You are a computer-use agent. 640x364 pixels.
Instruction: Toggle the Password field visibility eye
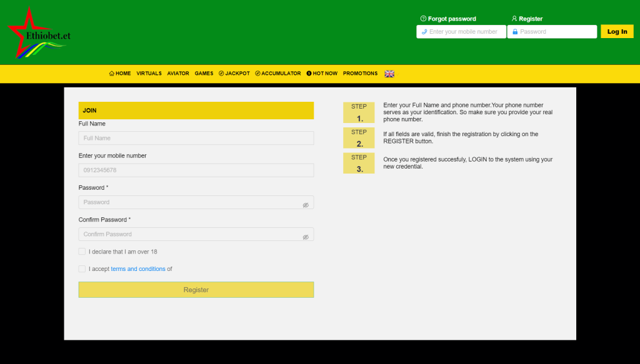(306, 205)
